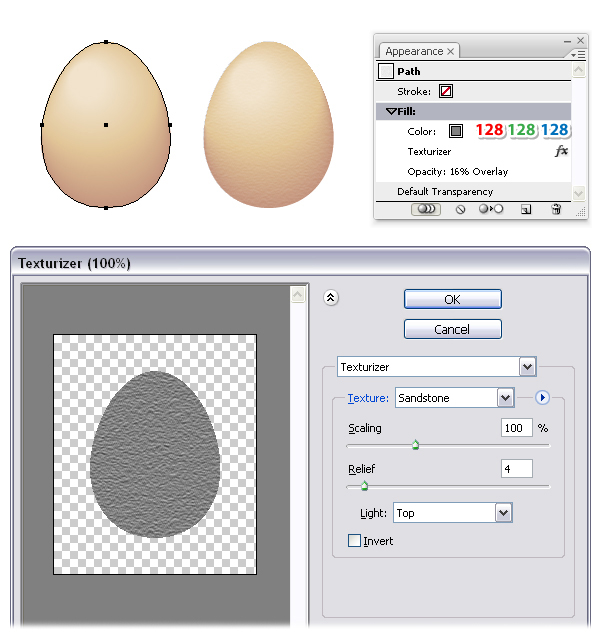Collapse the filter gallery with double-chevron icon
This screenshot has width=600, height=640.
(x=331, y=298)
